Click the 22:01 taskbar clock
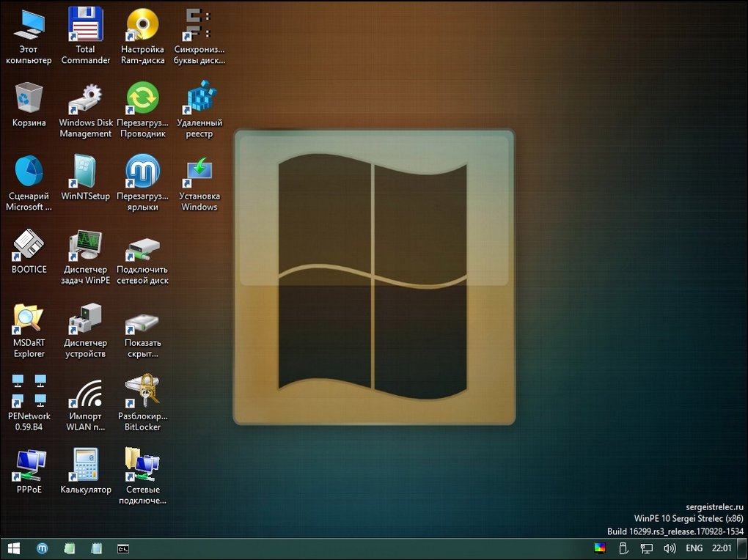This screenshot has width=748, height=560. coord(722,548)
